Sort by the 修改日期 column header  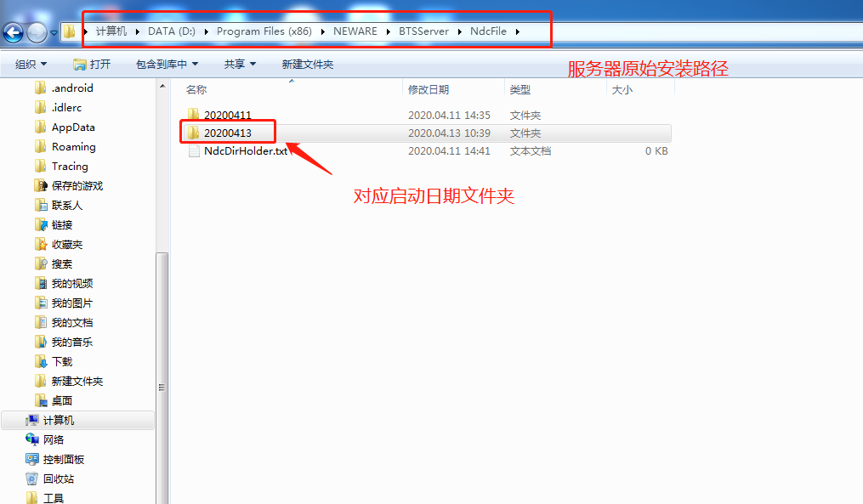[x=429, y=90]
